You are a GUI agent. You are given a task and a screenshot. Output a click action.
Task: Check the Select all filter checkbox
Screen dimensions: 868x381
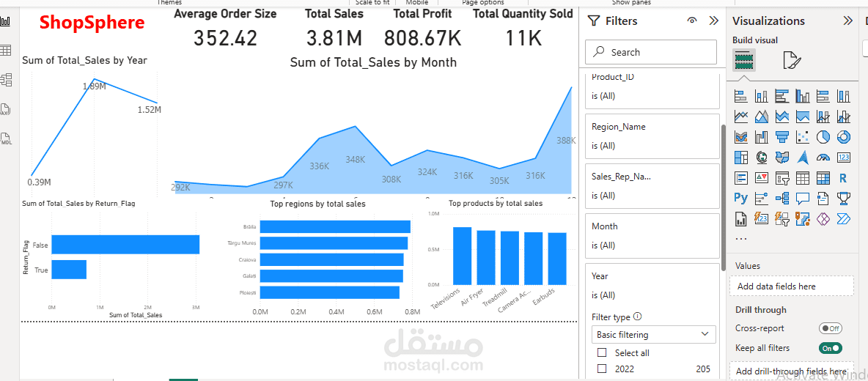click(603, 353)
